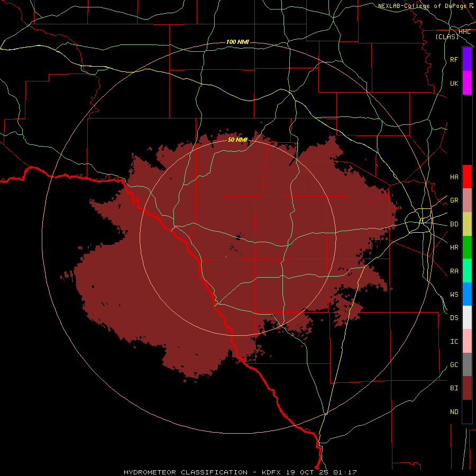Click the 'BD' legend label

454,224
